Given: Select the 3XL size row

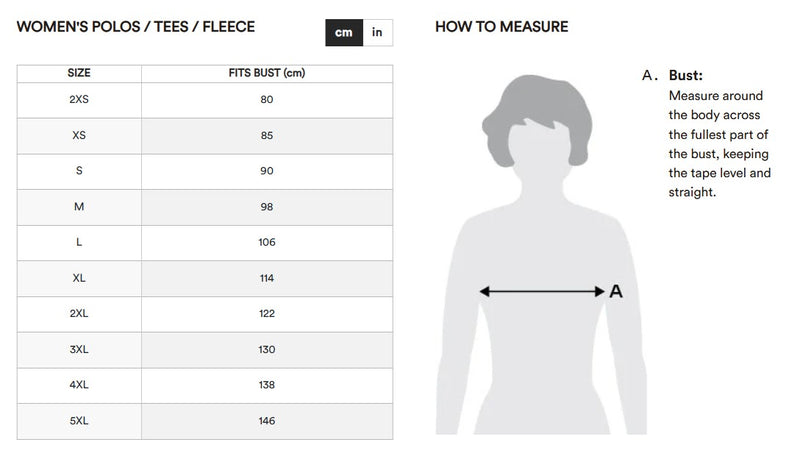Looking at the screenshot, I should (205, 350).
